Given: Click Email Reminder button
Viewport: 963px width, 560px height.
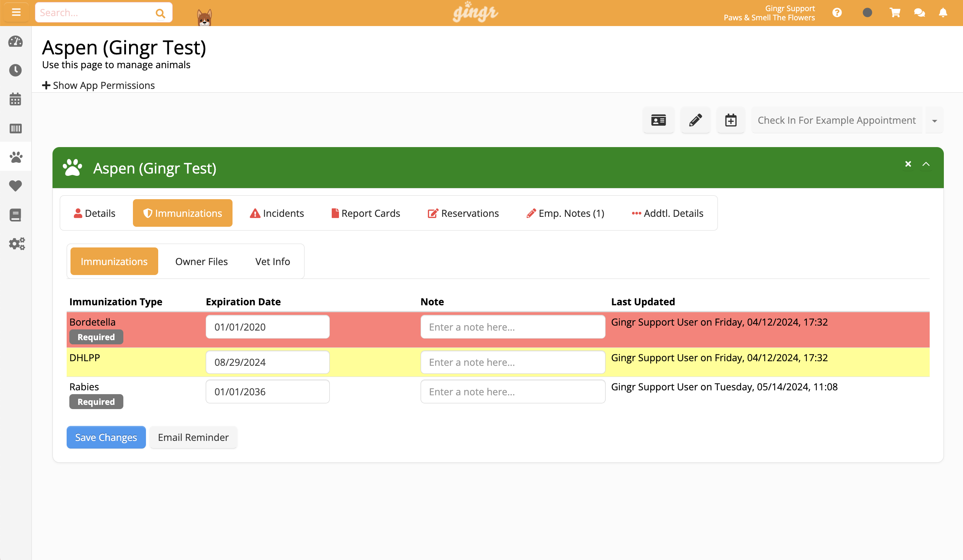Looking at the screenshot, I should pyautogui.click(x=193, y=437).
